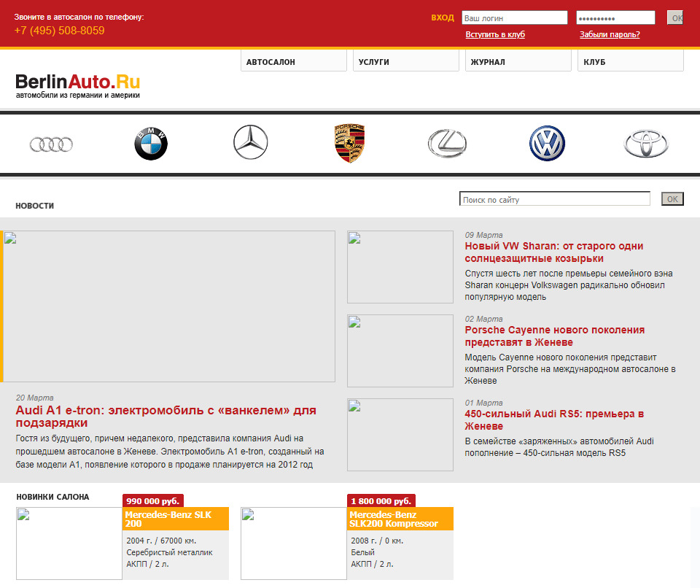Screen dimensions: 700x588
Task: Open the Клуб menu
Action: 630,61
